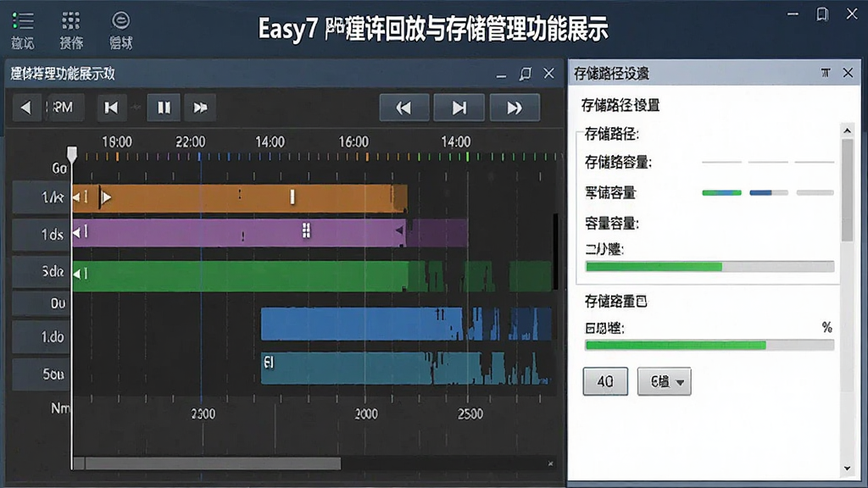
Task: Click the playhead marker on the timeline
Action: (x=72, y=153)
